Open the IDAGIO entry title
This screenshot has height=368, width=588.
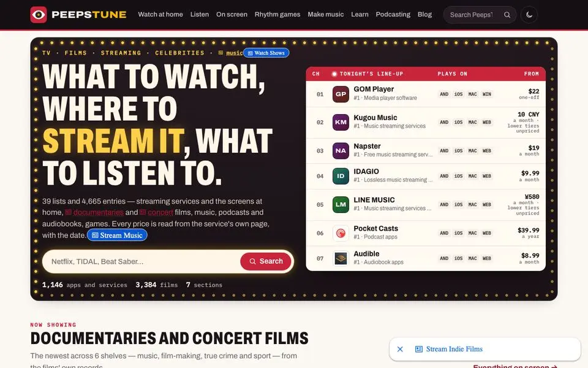[366, 171]
